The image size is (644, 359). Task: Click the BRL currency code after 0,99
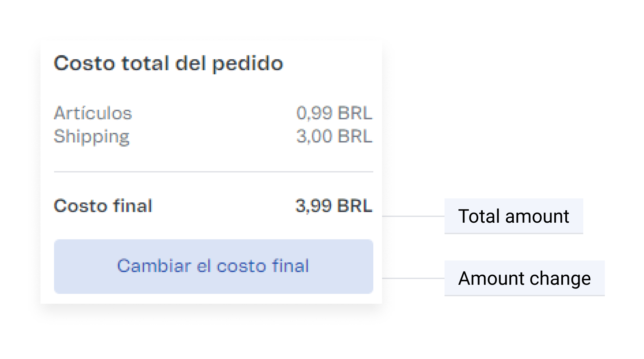pyautogui.click(x=355, y=113)
